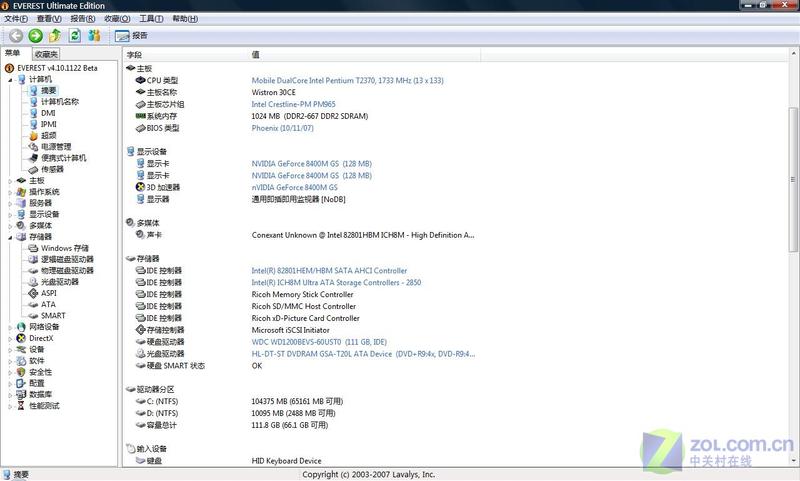The image size is (800, 481).
Task: Select 传感器 tree item
Action: tap(52, 169)
